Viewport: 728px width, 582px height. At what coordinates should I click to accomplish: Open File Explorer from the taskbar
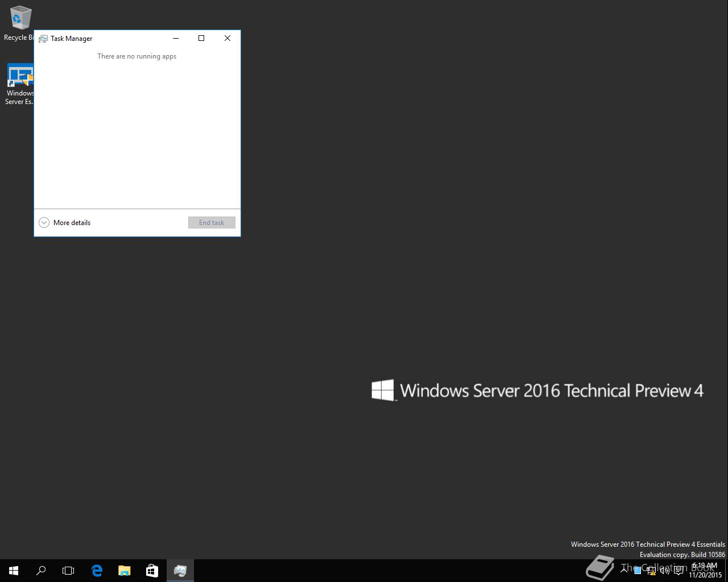(124, 571)
